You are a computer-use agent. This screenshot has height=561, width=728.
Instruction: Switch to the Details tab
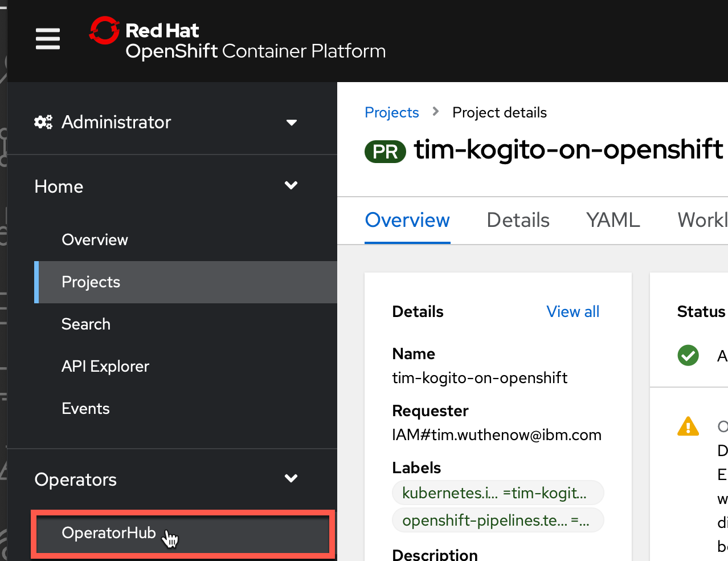tap(518, 220)
